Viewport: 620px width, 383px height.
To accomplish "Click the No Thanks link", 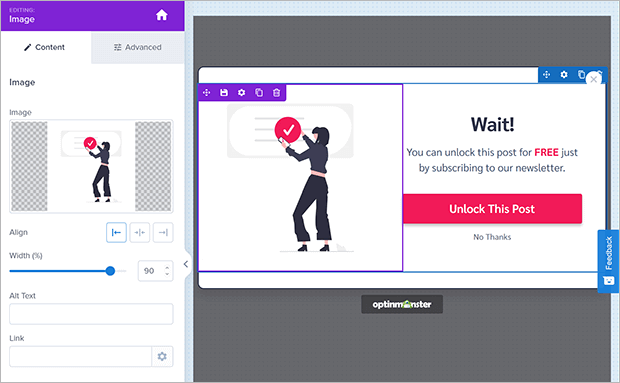I will point(492,237).
